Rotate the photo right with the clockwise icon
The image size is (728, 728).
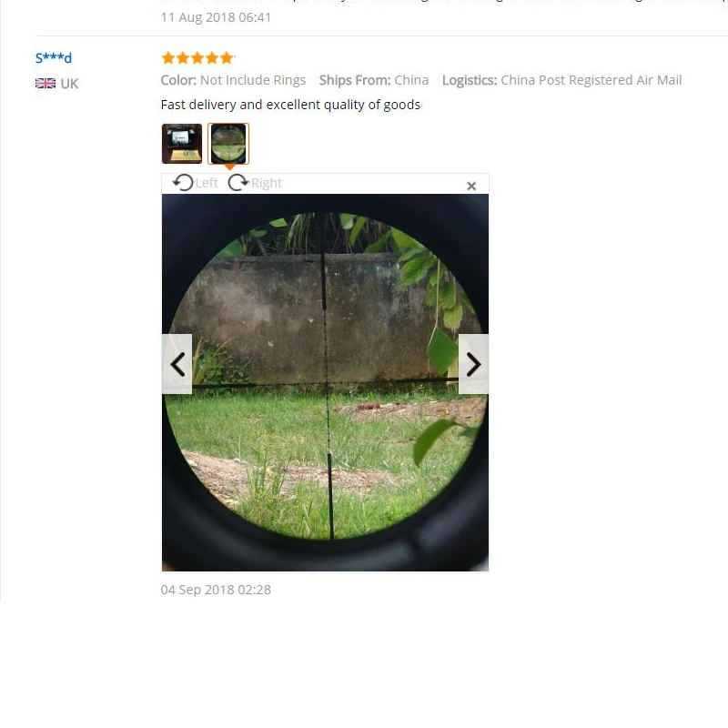pos(238,183)
